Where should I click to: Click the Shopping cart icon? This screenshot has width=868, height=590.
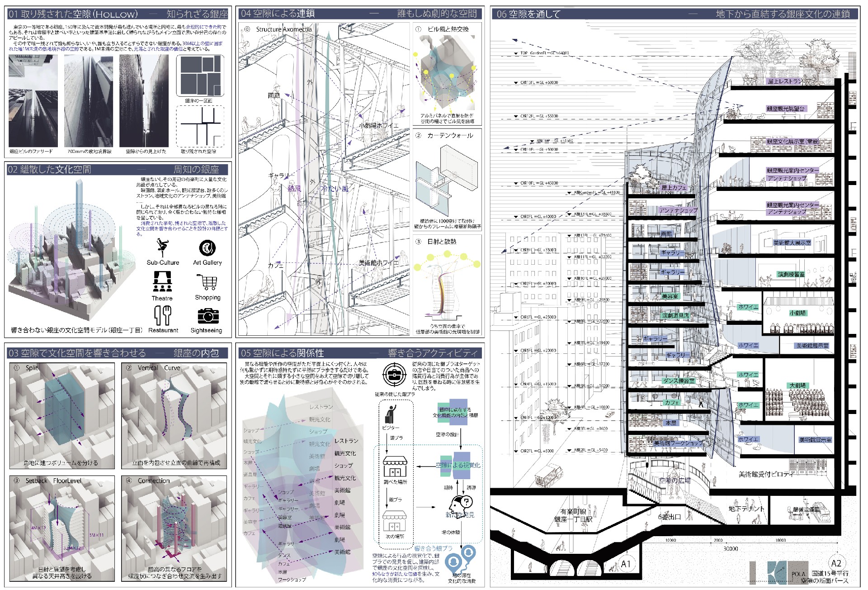(208, 281)
